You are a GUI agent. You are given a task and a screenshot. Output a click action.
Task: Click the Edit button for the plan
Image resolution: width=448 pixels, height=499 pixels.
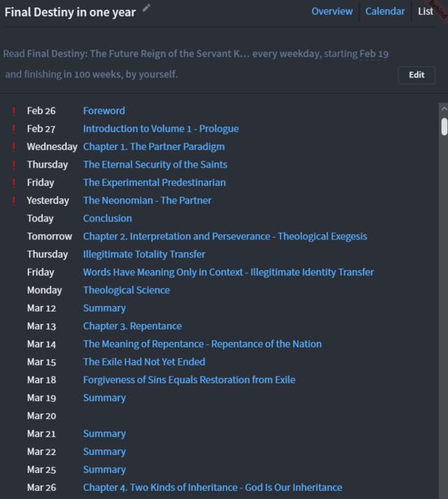[416, 75]
